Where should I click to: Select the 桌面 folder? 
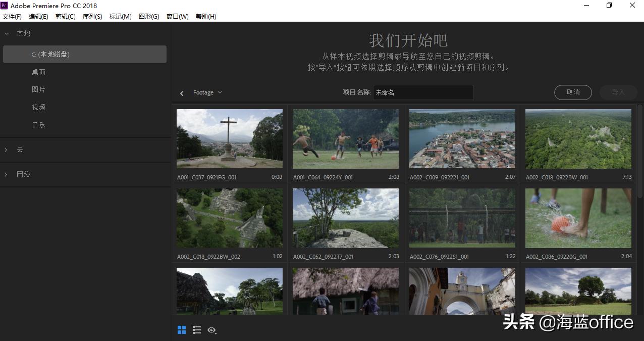39,72
